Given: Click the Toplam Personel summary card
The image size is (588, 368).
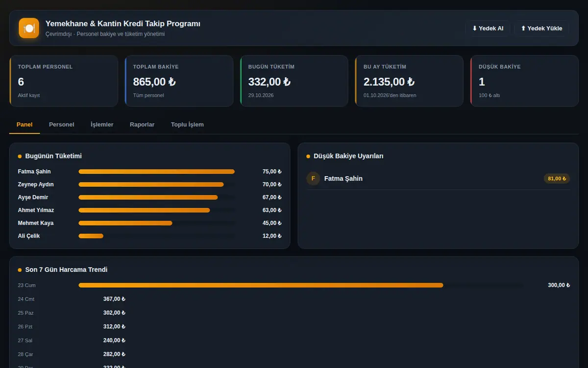Looking at the screenshot, I should [x=64, y=81].
